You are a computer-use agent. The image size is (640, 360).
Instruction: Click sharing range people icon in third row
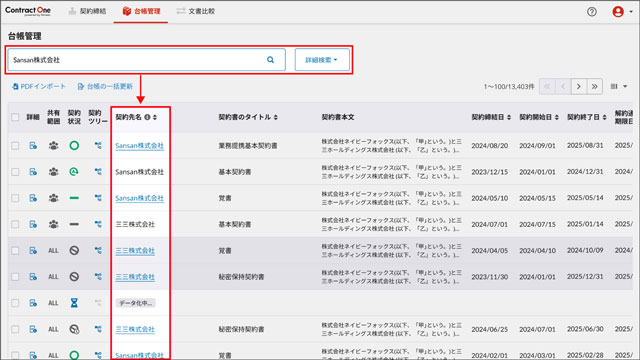click(x=53, y=198)
